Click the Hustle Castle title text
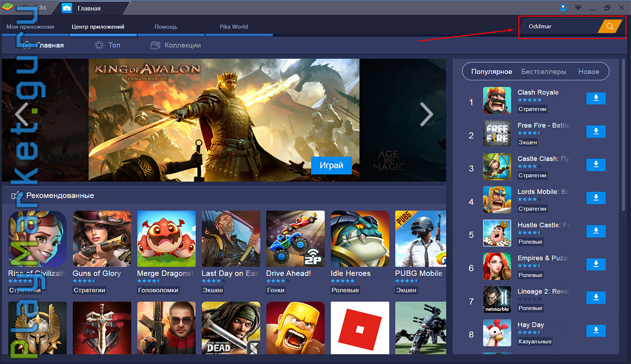This screenshot has height=364, width=631. click(x=544, y=225)
